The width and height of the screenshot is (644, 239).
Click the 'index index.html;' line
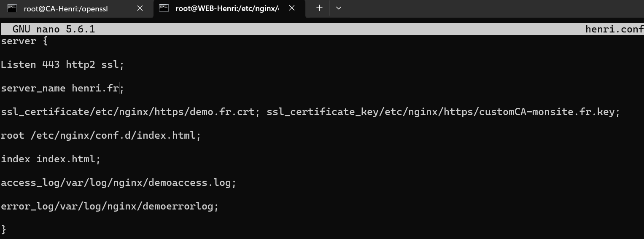click(x=51, y=159)
